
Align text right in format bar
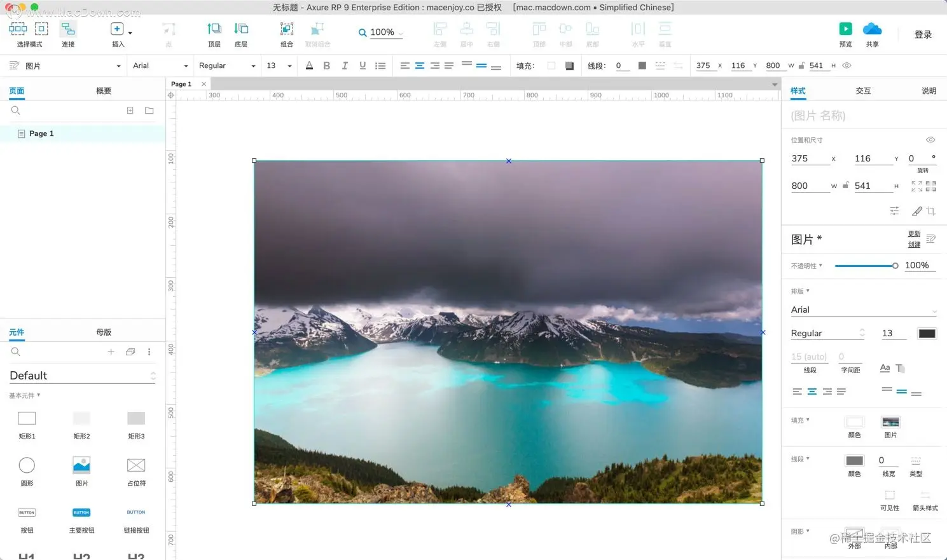[435, 65]
